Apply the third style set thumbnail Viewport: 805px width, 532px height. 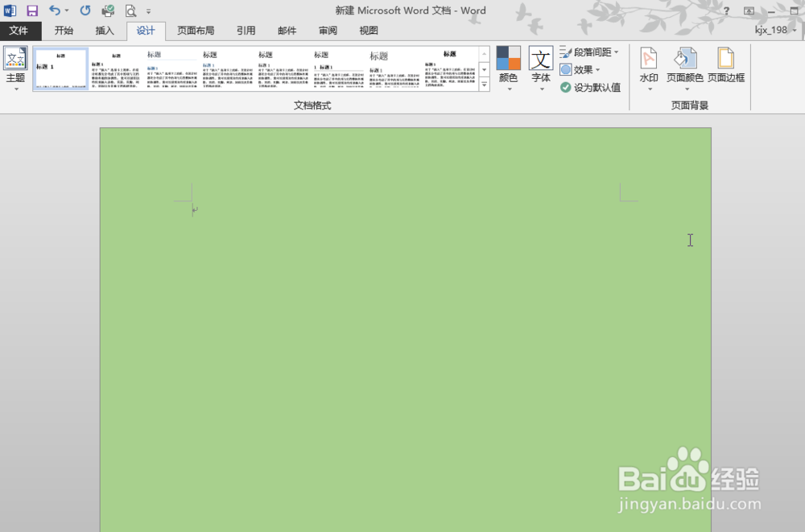(172, 68)
